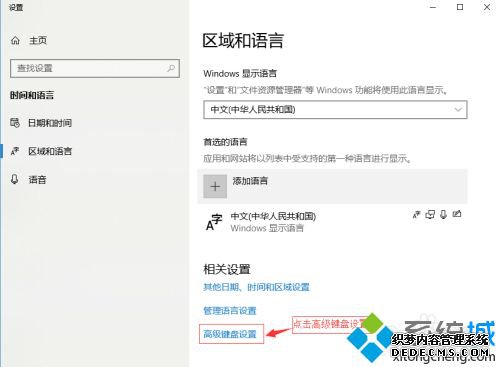Click the chevron arrow of display language combo
Image resolution: width=500 pixels, height=367 pixels.
point(458,110)
